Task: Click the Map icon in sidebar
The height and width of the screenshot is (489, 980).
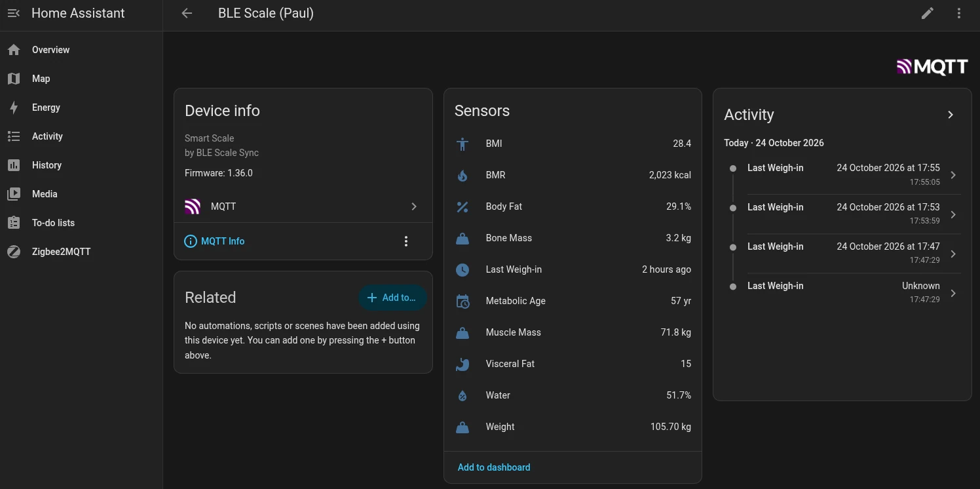Action: (14, 79)
